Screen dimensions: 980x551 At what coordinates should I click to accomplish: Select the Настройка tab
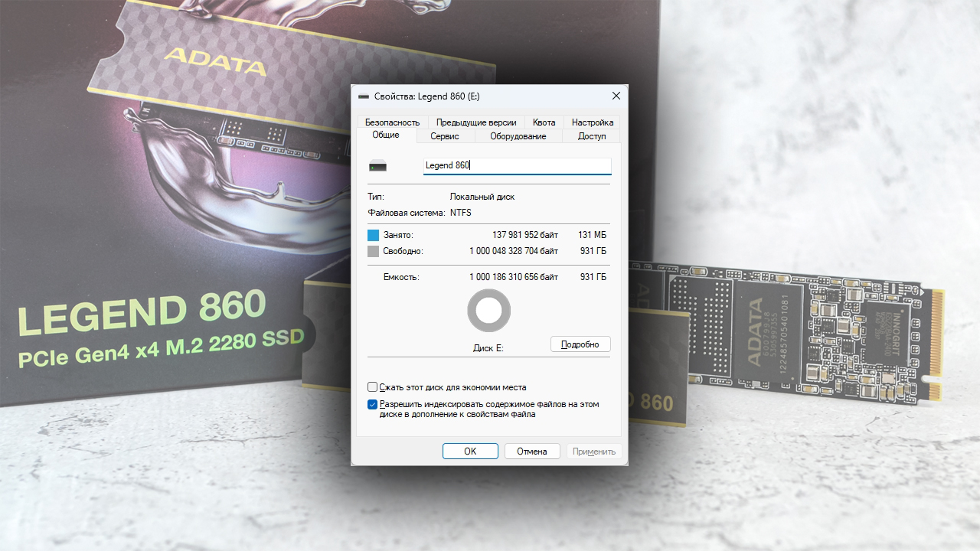coord(593,122)
